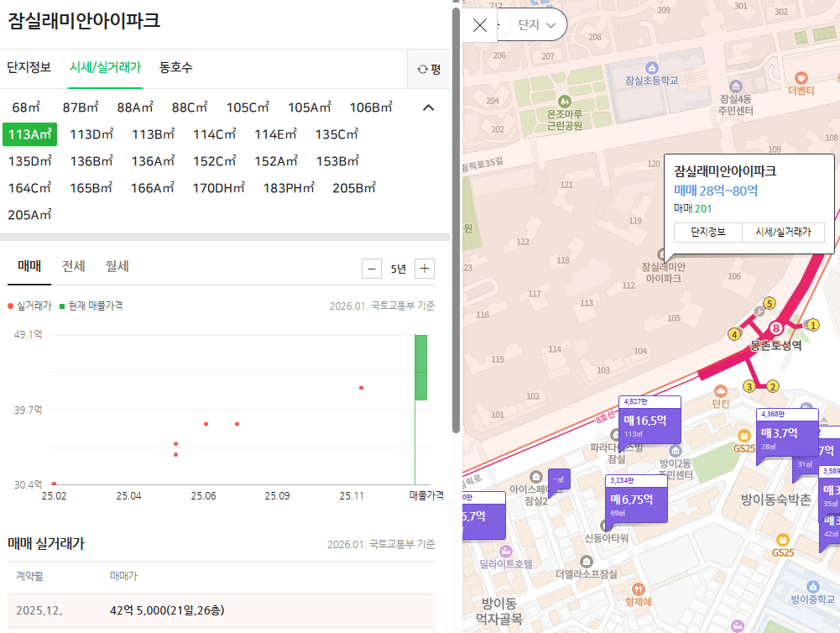Click plus to extend the chart period
This screenshot has height=633, width=840.
(x=425, y=269)
